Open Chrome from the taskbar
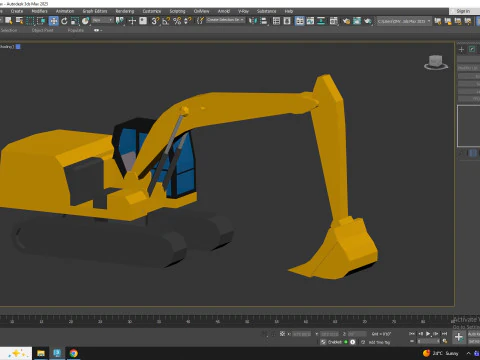 point(74,353)
